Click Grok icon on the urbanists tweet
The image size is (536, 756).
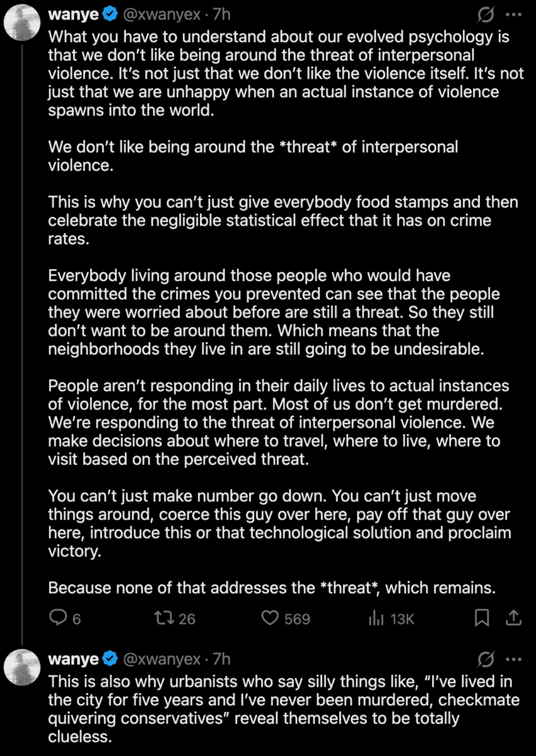coord(486,660)
